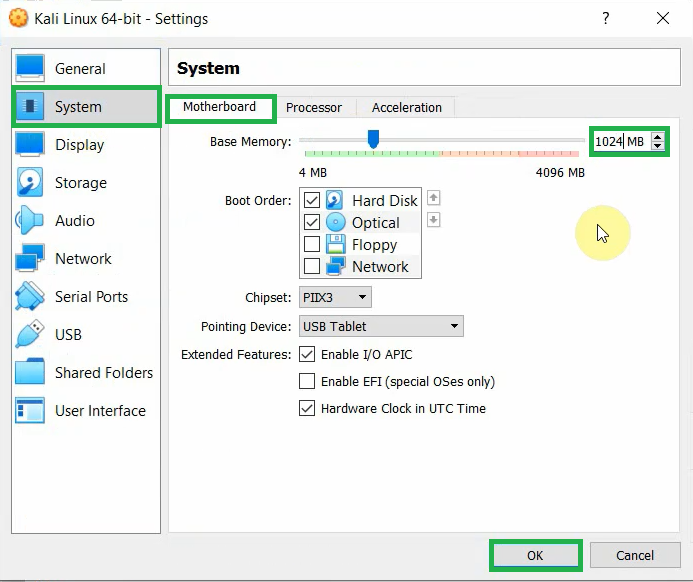Screen dimensions: 693x582
Task: Open the Chipset PIIX3 dropdown
Action: coord(335,297)
